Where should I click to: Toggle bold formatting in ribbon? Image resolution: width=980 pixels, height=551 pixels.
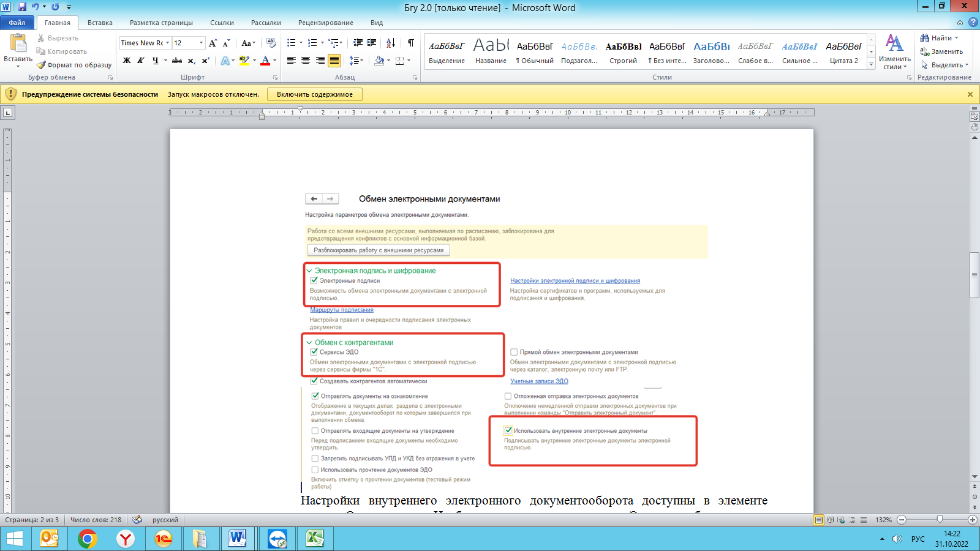click(127, 61)
